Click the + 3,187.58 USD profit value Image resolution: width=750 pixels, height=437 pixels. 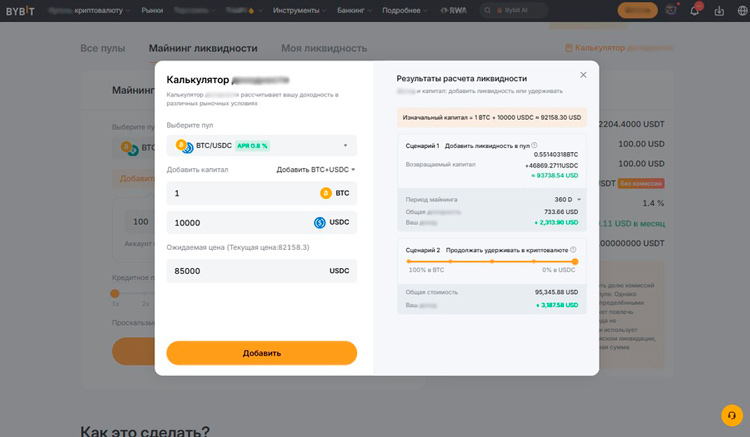point(557,305)
